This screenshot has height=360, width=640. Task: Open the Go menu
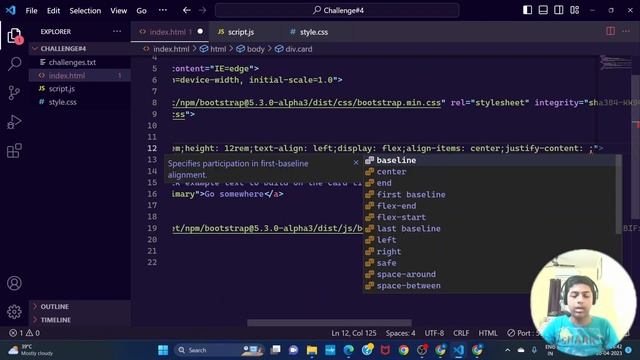pos(141,11)
